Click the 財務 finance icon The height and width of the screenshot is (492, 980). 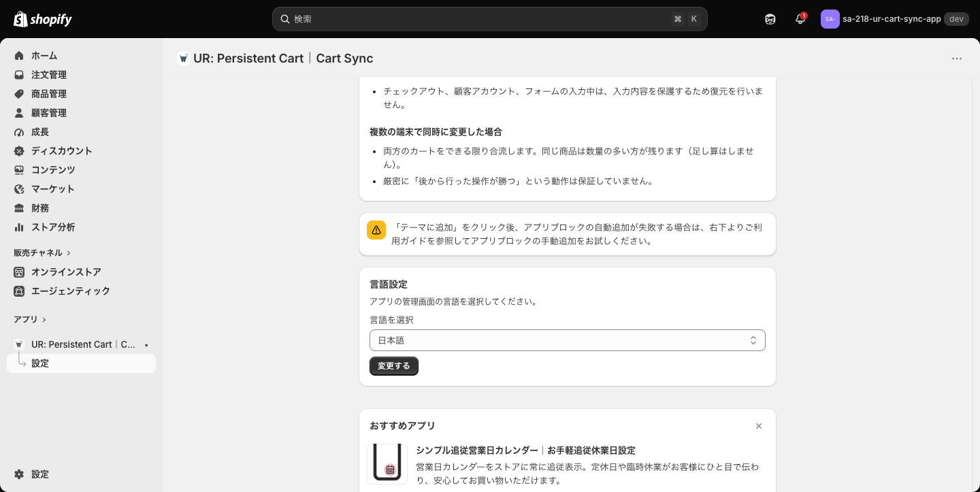coord(19,208)
